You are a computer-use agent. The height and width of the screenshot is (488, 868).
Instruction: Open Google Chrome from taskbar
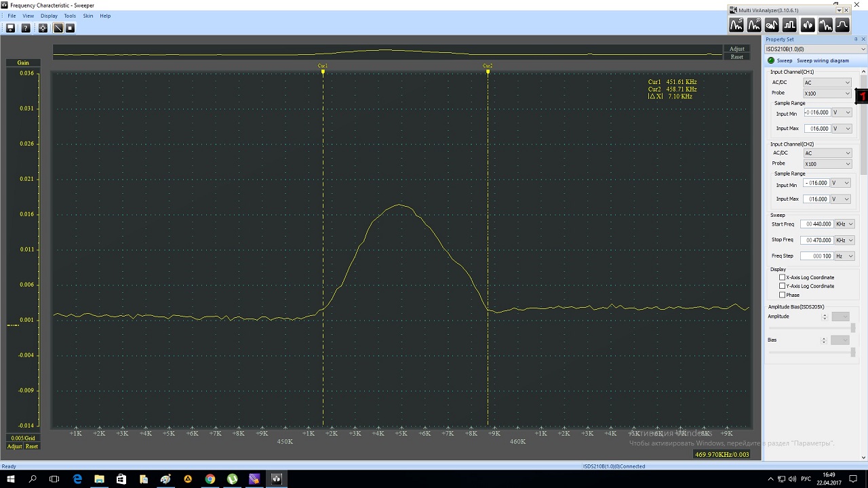point(210,479)
